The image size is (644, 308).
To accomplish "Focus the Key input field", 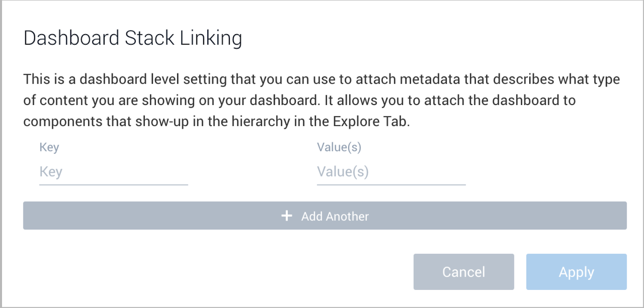I will coord(113,172).
